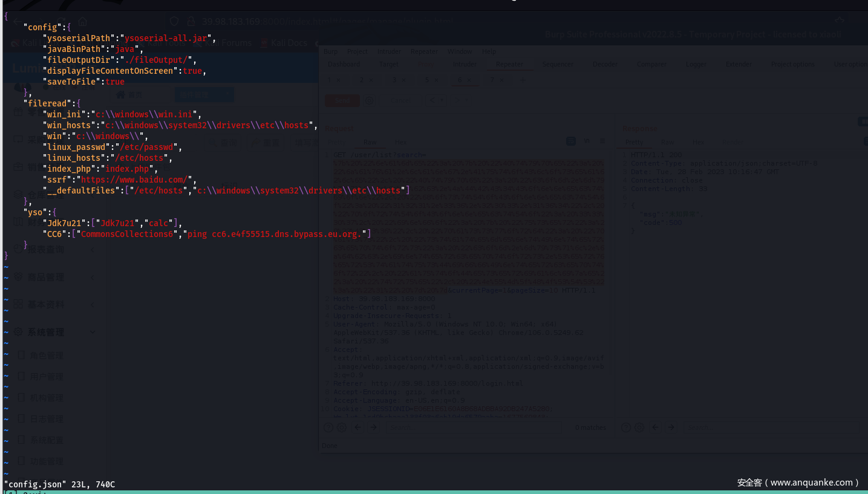Open history dropdown beside back arrow
The height and width of the screenshot is (494, 868).
442,101
